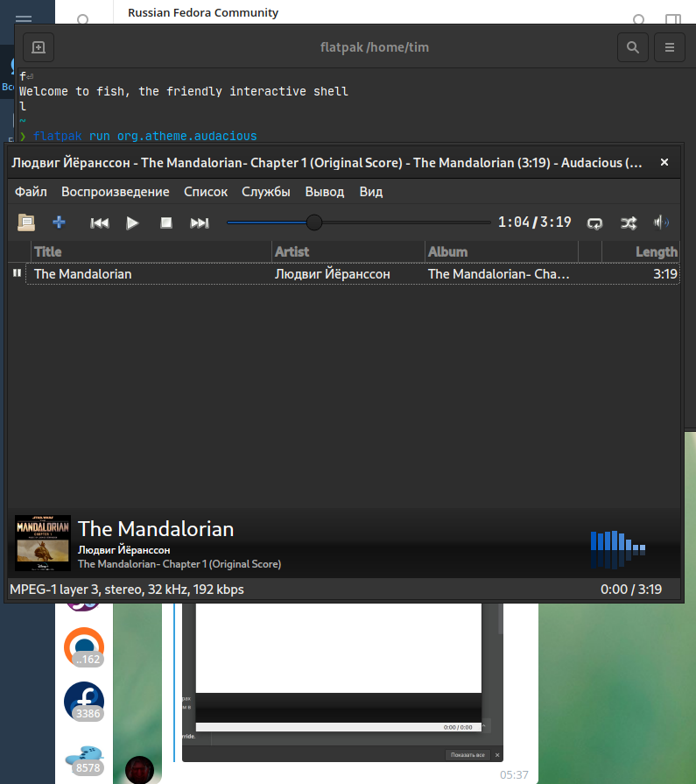
Task: Click the 3:19 length cell in playlist
Action: click(x=665, y=274)
